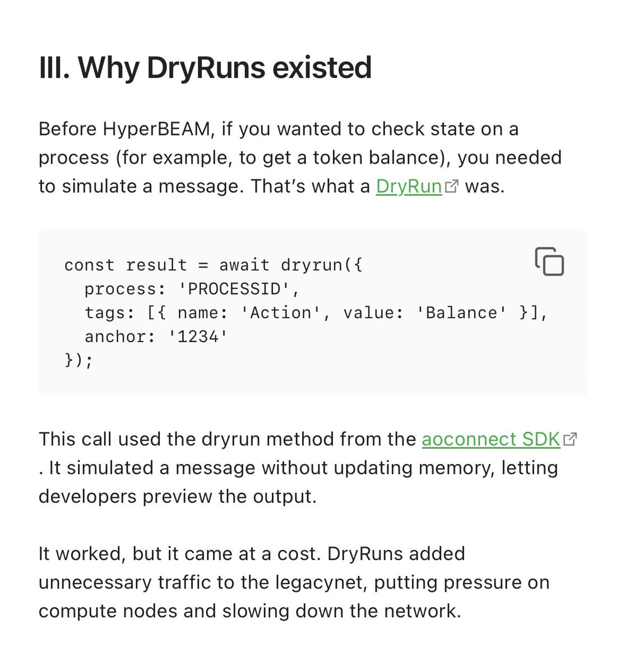The width and height of the screenshot is (626, 672).
Task: Click the closing '});' code line
Action: coord(79,360)
